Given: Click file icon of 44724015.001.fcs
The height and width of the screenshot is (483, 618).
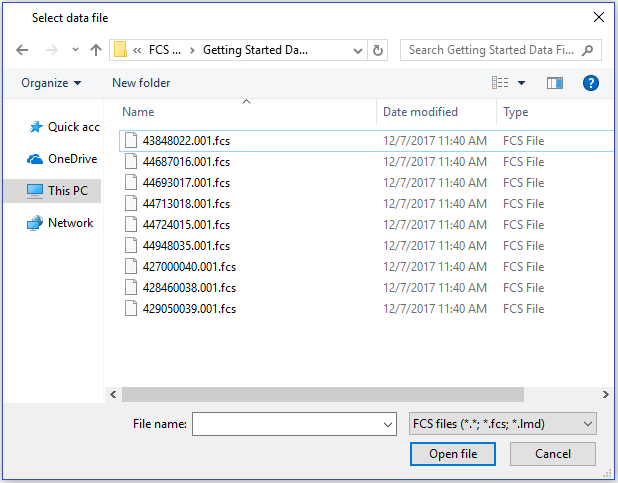Looking at the screenshot, I should click(x=131, y=224).
